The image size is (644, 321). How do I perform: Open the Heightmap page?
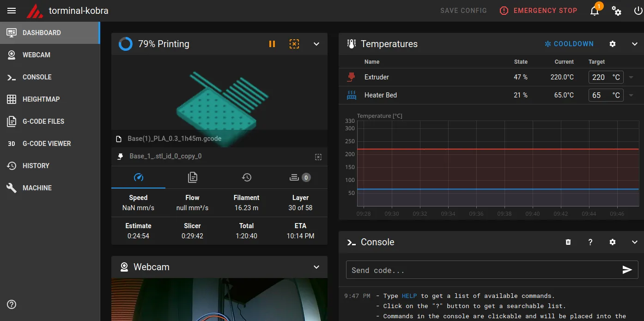click(50, 99)
